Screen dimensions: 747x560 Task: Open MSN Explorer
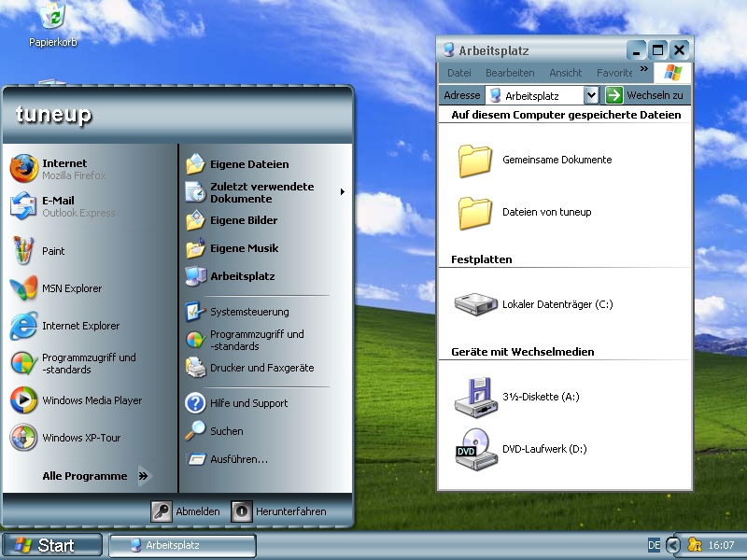tap(56, 288)
